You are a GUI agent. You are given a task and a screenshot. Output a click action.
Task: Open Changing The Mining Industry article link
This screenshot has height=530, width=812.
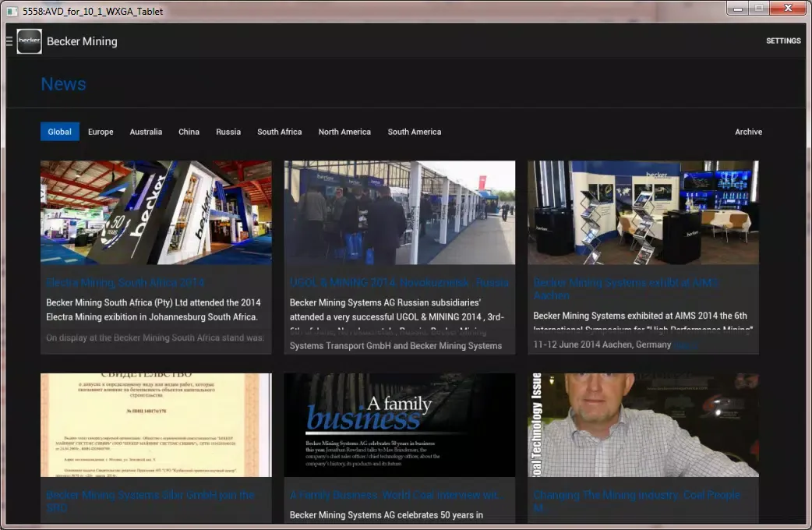(x=636, y=495)
